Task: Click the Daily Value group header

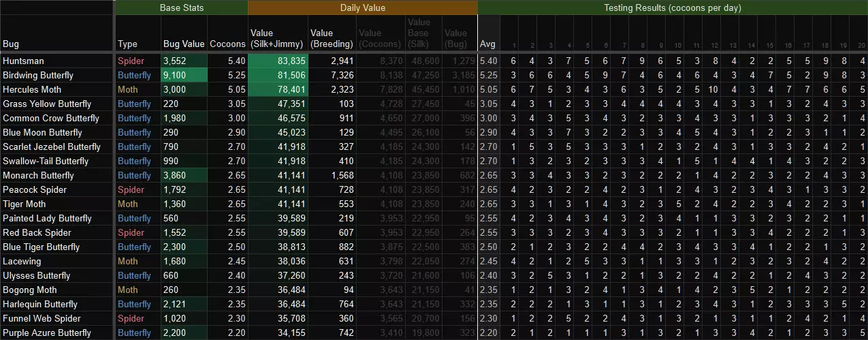Action: pyautogui.click(x=362, y=7)
